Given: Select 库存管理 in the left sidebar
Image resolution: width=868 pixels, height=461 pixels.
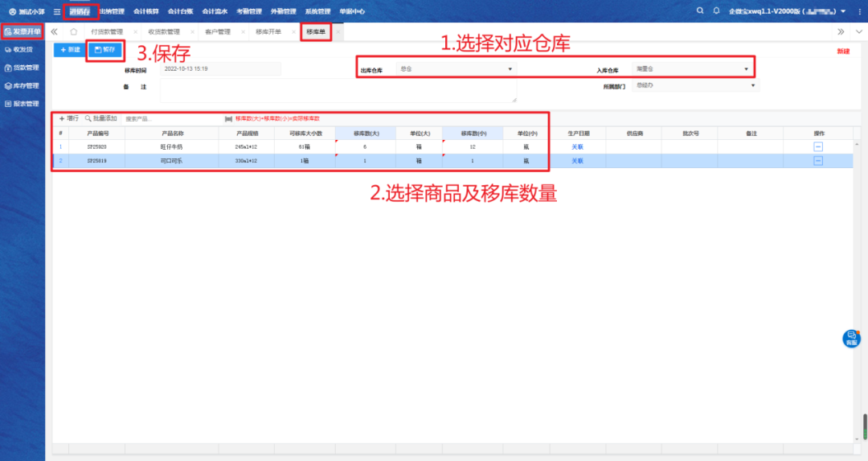Looking at the screenshot, I should coord(23,86).
